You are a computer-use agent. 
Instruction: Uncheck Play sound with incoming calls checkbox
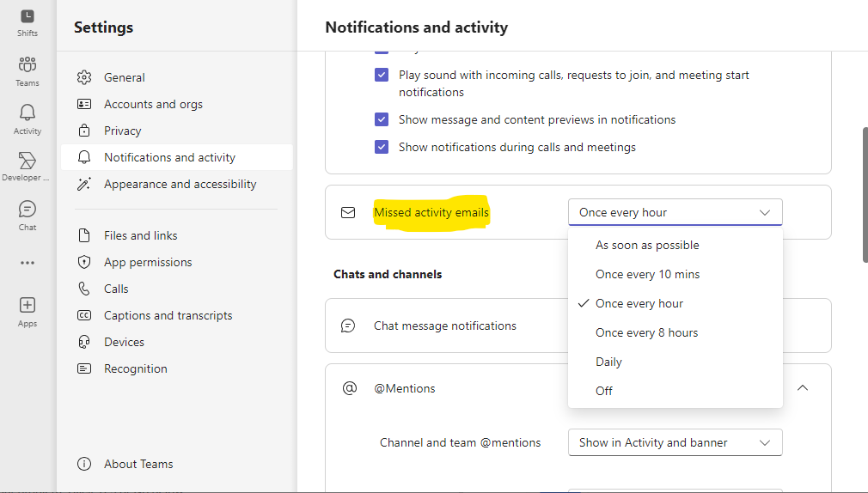click(382, 75)
